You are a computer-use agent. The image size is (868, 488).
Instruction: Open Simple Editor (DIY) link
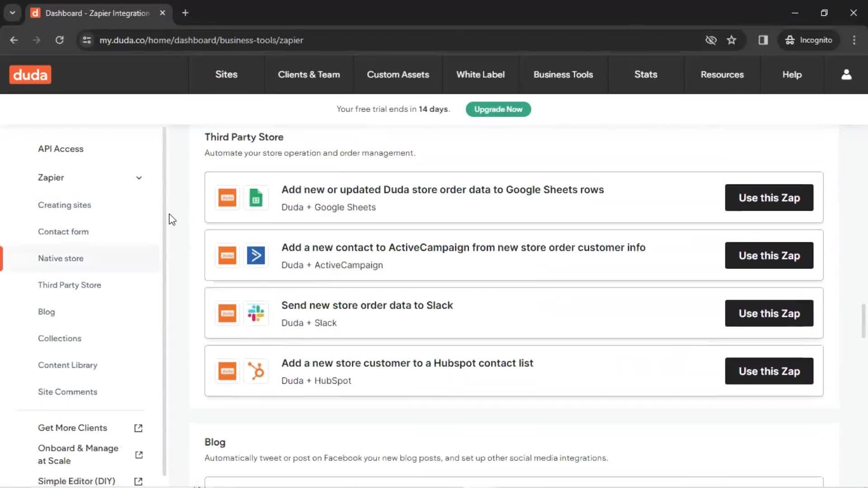76,481
